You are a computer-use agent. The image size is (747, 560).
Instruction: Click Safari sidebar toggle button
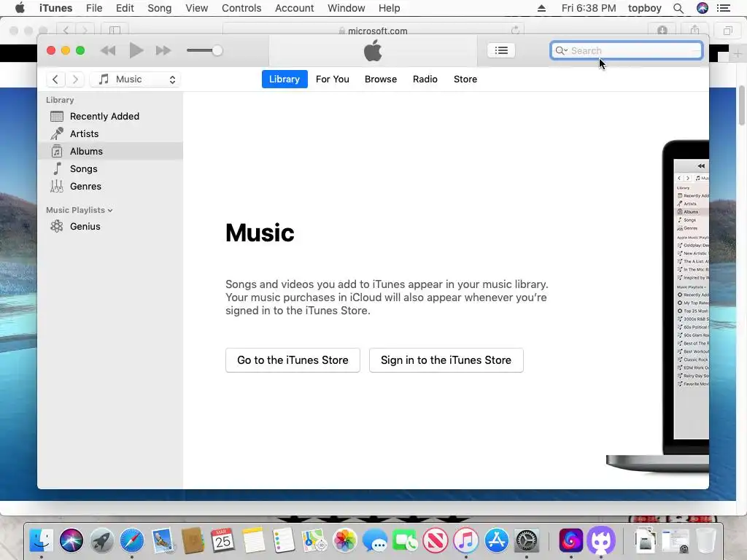tap(115, 30)
